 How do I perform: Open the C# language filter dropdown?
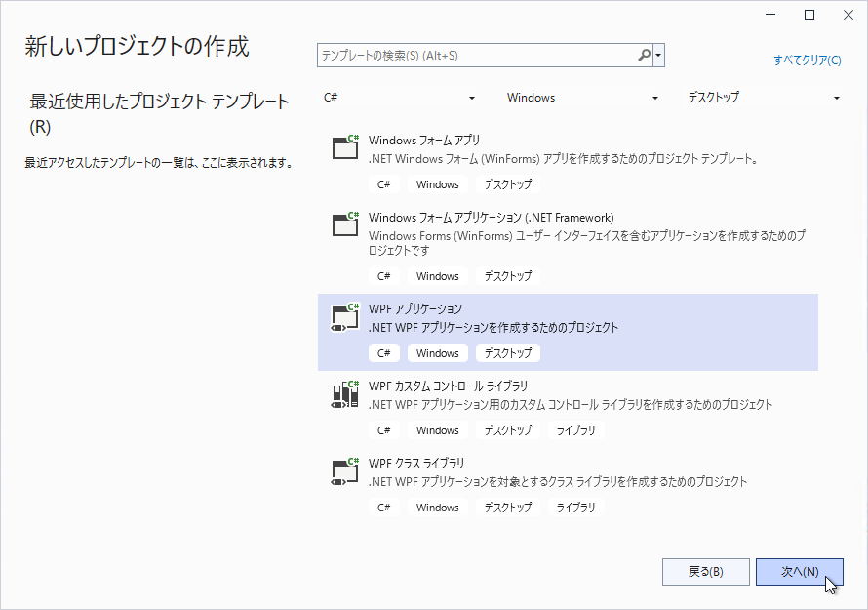[x=399, y=98]
